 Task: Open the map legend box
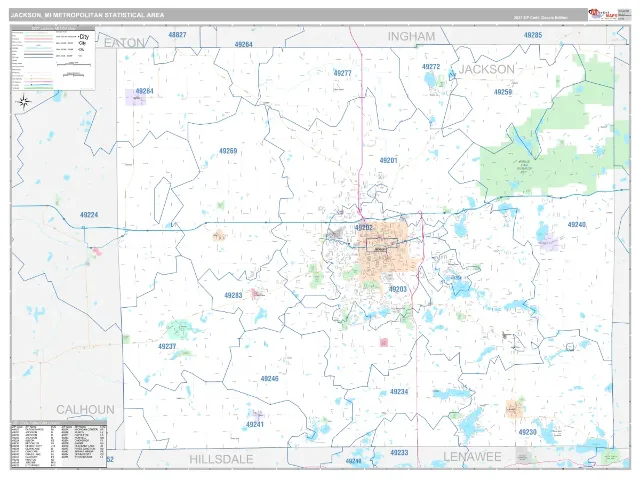53,58
